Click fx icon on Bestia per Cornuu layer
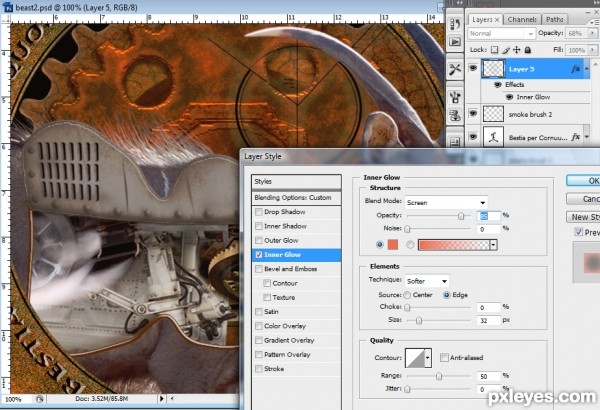This screenshot has width=600, height=410. point(575,137)
